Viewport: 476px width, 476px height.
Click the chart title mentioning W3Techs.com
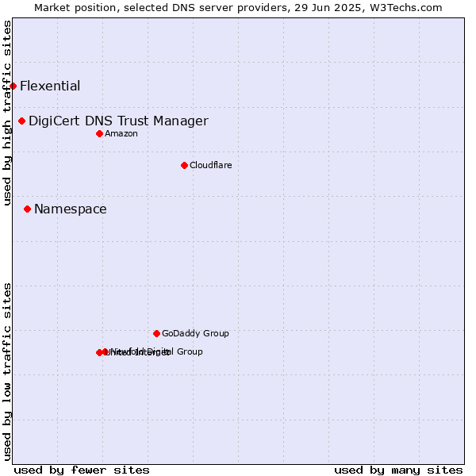[x=238, y=8]
